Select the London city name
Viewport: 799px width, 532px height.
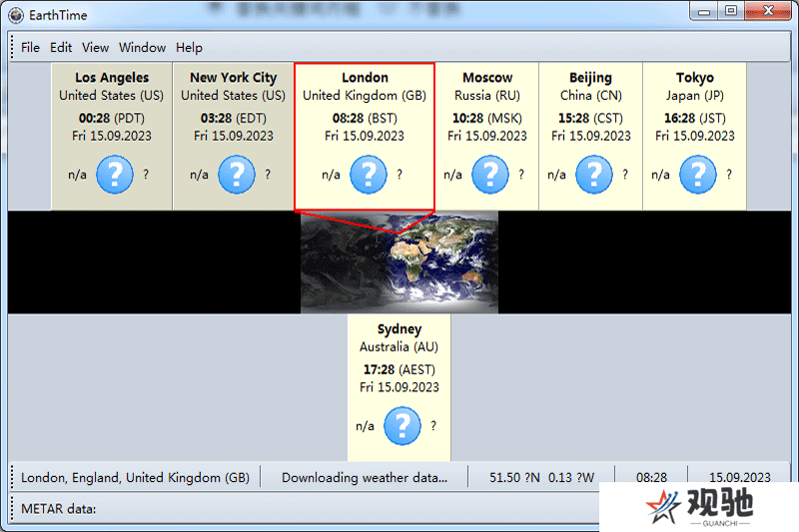click(x=365, y=78)
